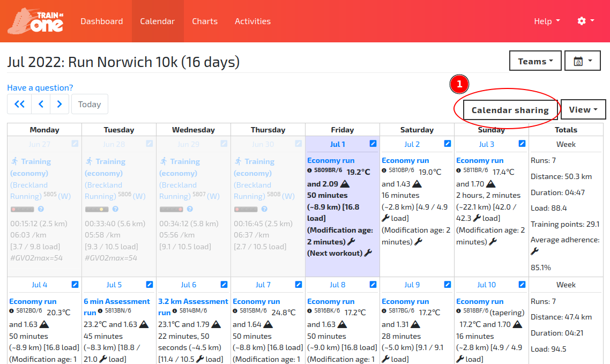Select Dashboard in the top menu
This screenshot has width=610, height=364.
(x=102, y=21)
